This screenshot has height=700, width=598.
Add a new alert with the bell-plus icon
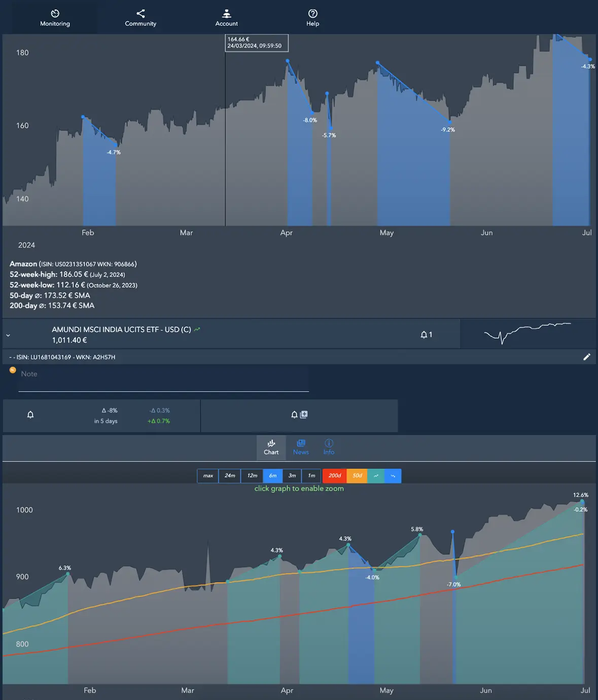coord(299,414)
